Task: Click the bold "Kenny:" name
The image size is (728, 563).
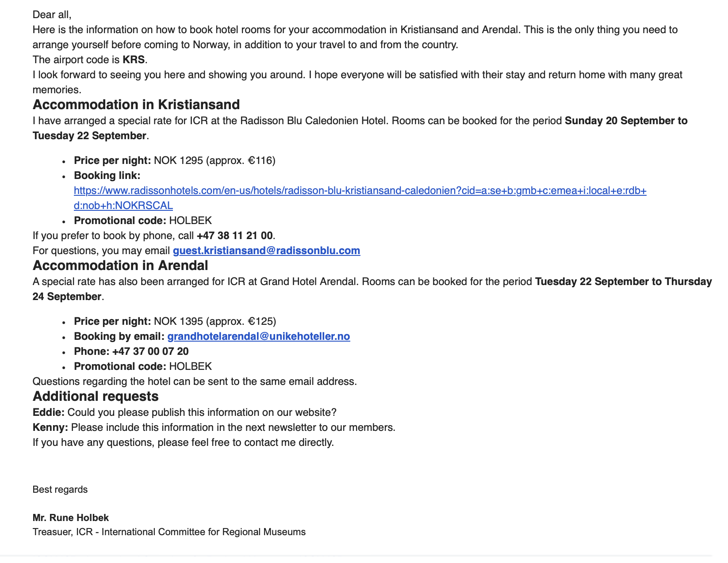Action: pos(50,427)
